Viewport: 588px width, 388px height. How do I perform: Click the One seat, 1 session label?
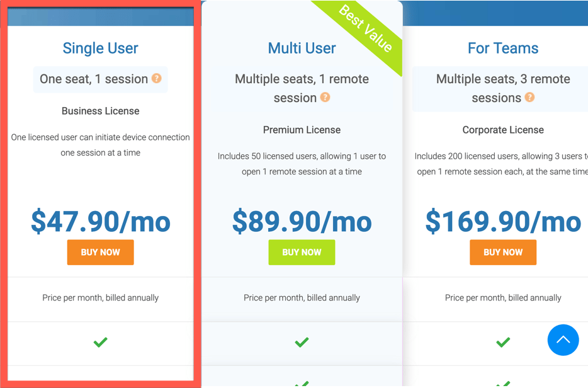click(94, 79)
